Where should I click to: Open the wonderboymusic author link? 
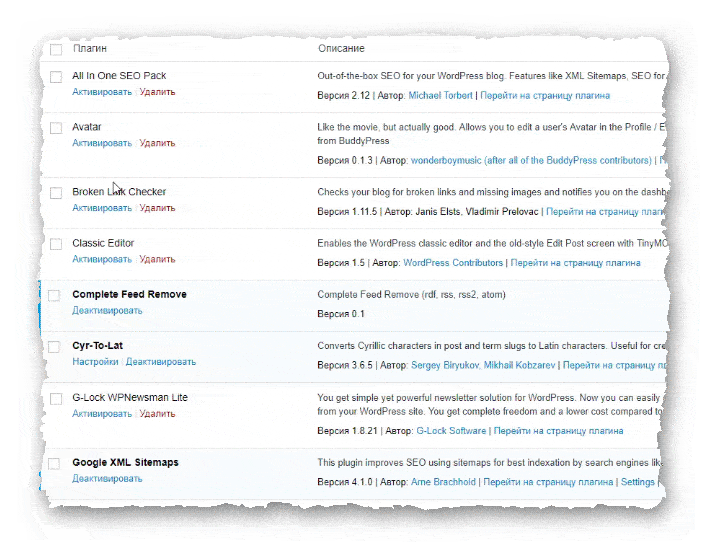(531, 160)
